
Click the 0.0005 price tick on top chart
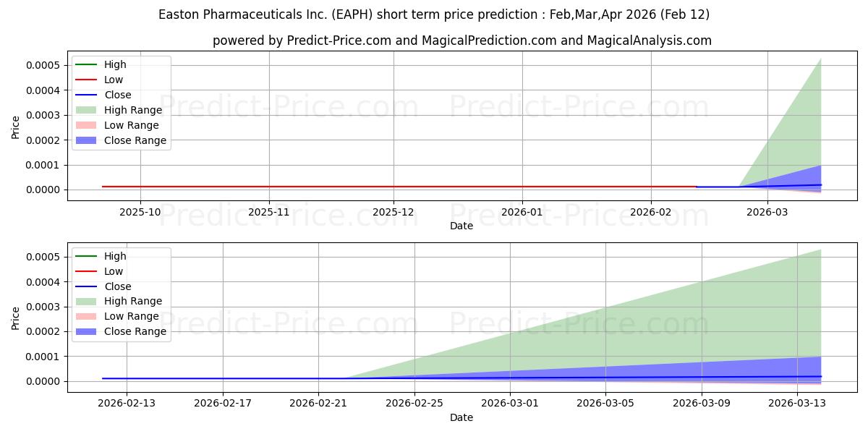click(x=43, y=65)
